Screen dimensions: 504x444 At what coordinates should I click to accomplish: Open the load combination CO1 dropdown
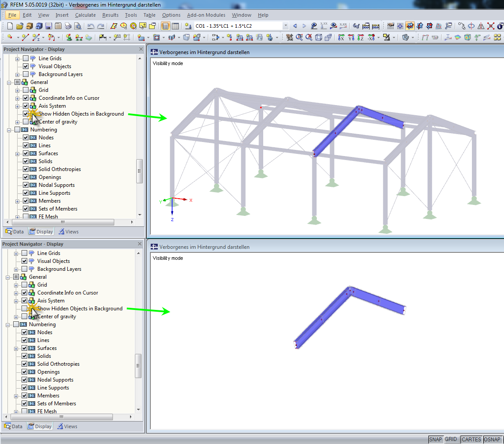click(x=286, y=26)
